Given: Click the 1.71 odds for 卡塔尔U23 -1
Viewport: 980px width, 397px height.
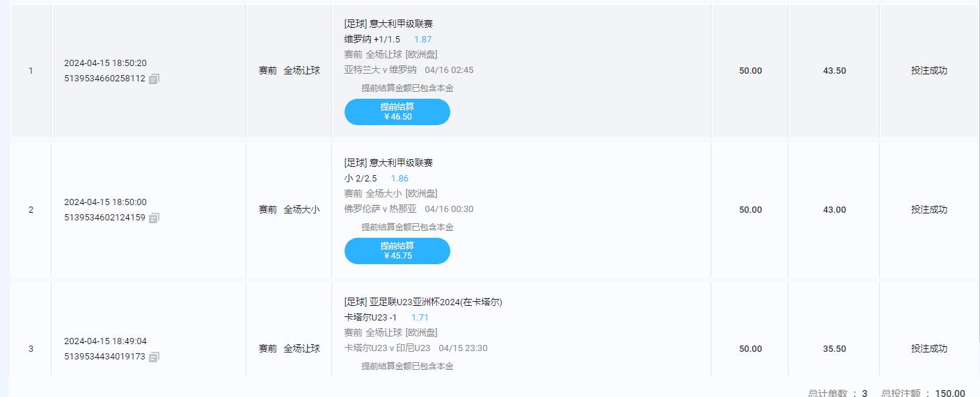Looking at the screenshot, I should click(x=420, y=318).
